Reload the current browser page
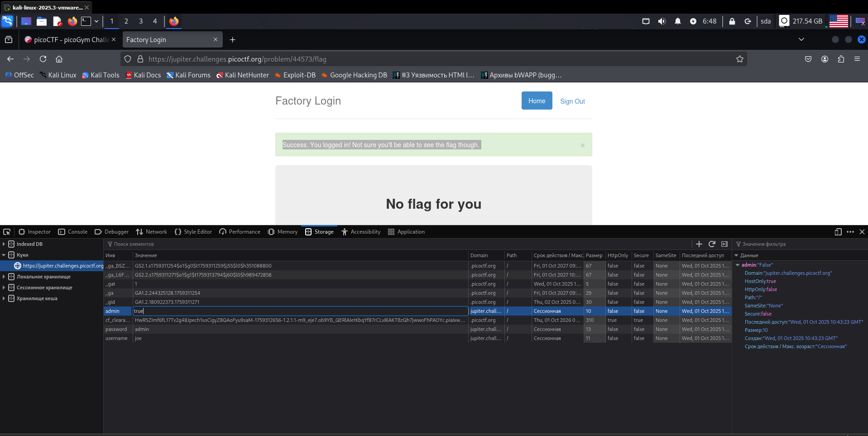 point(43,59)
